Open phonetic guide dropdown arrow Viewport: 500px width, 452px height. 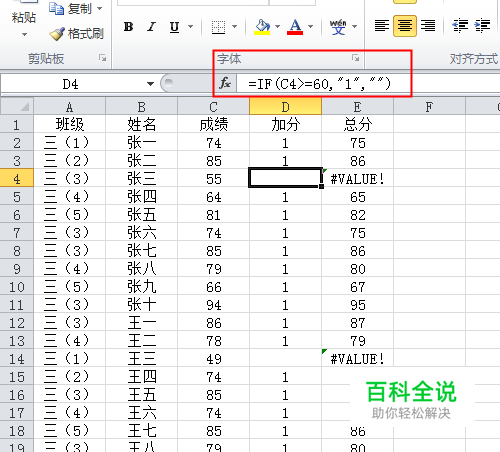354,26
